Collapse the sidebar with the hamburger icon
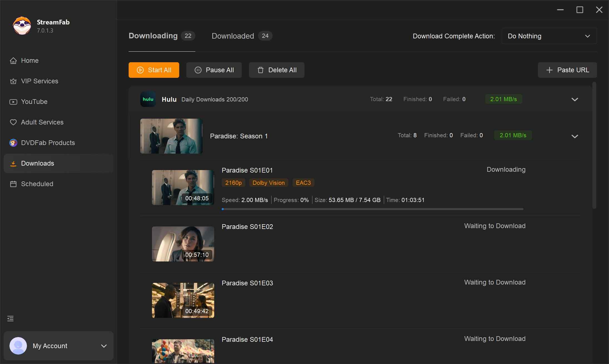Image resolution: width=609 pixels, height=364 pixels. tap(10, 318)
